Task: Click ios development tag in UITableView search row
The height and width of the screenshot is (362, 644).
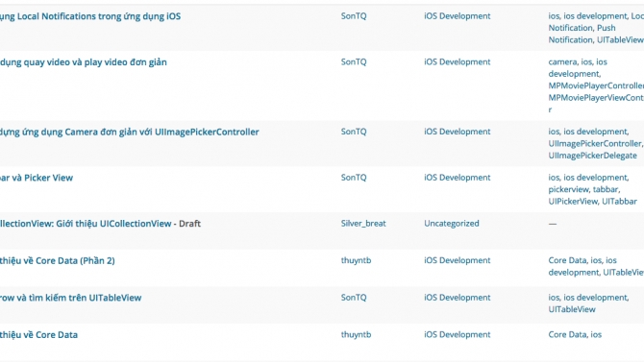Action: pyautogui.click(x=595, y=298)
